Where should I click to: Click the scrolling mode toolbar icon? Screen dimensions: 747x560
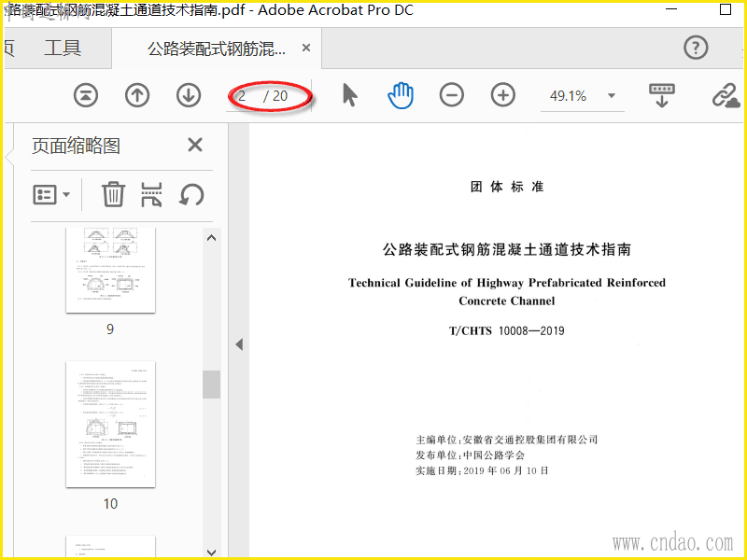[662, 95]
